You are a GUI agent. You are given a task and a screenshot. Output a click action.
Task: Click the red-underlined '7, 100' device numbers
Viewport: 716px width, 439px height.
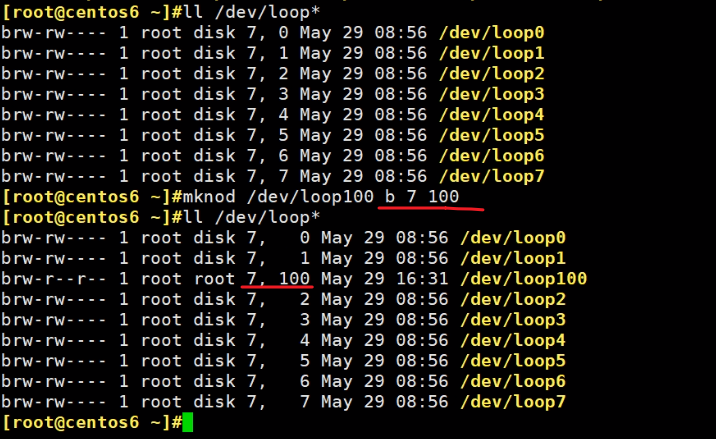278,279
